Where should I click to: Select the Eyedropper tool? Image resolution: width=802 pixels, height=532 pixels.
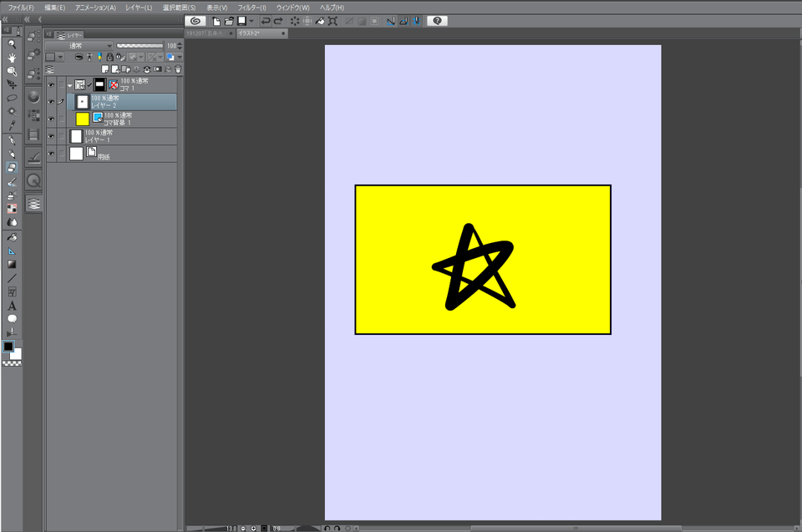(x=12, y=125)
